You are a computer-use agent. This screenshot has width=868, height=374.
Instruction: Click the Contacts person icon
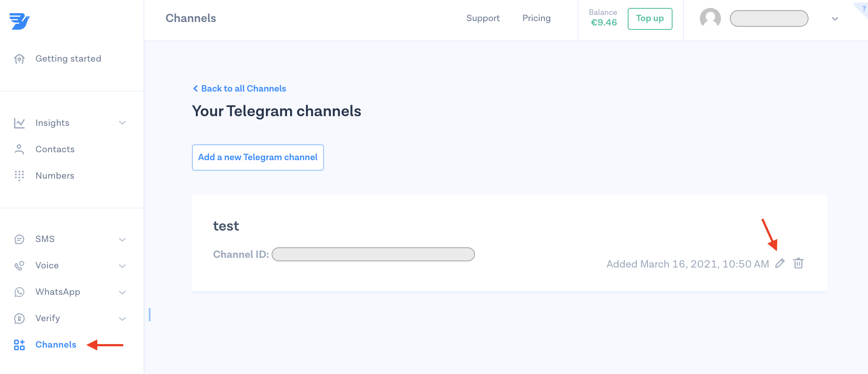pyautogui.click(x=19, y=150)
